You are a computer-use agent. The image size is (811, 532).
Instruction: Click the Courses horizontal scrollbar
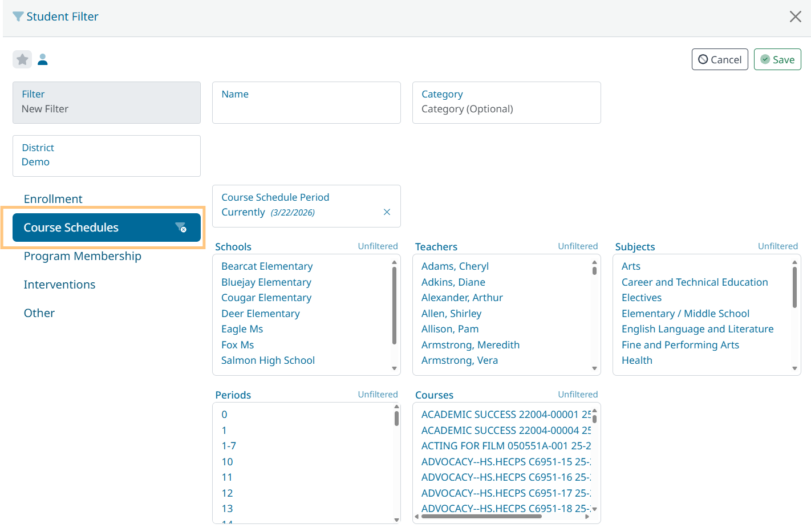[481, 517]
